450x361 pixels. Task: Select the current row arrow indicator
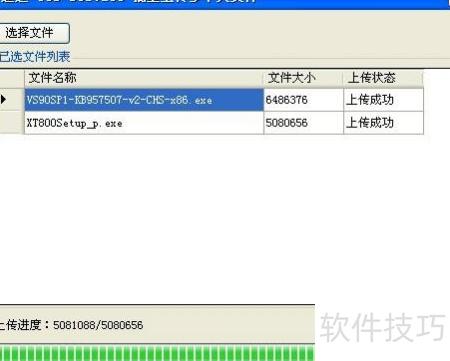[x=3, y=99]
